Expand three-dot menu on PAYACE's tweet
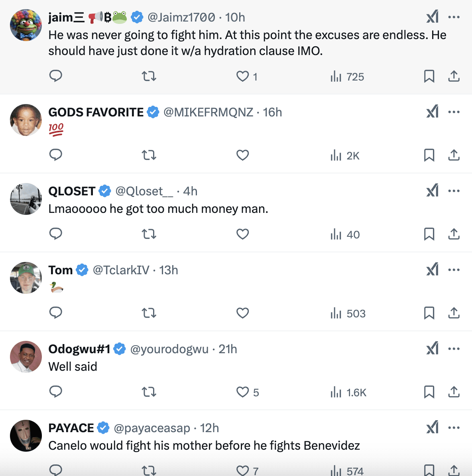This screenshot has width=472, height=476. pos(454,428)
